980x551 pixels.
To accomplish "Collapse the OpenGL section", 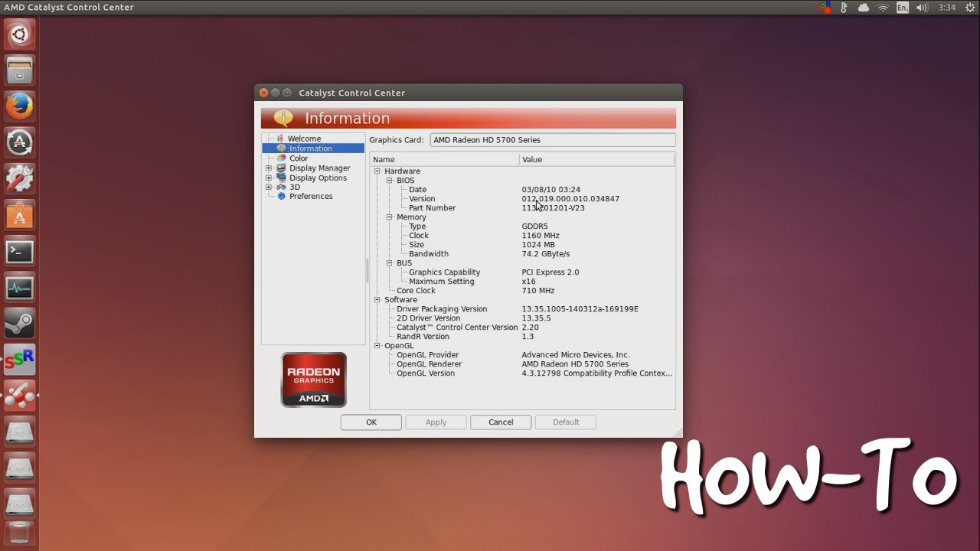I will point(377,346).
